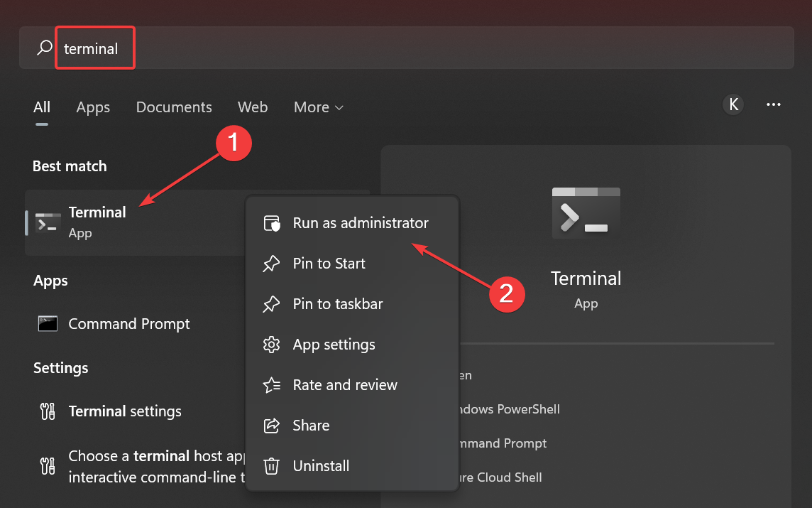The height and width of the screenshot is (508, 812).
Task: Click the ellipsis options menu
Action: (x=774, y=104)
